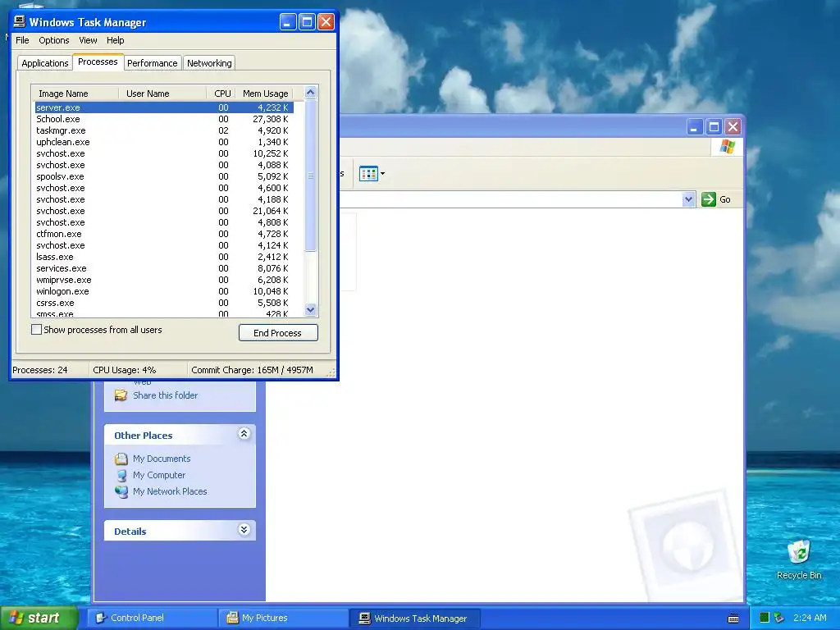Image resolution: width=840 pixels, height=630 pixels.
Task: Click the Share this folder icon
Action: point(121,395)
